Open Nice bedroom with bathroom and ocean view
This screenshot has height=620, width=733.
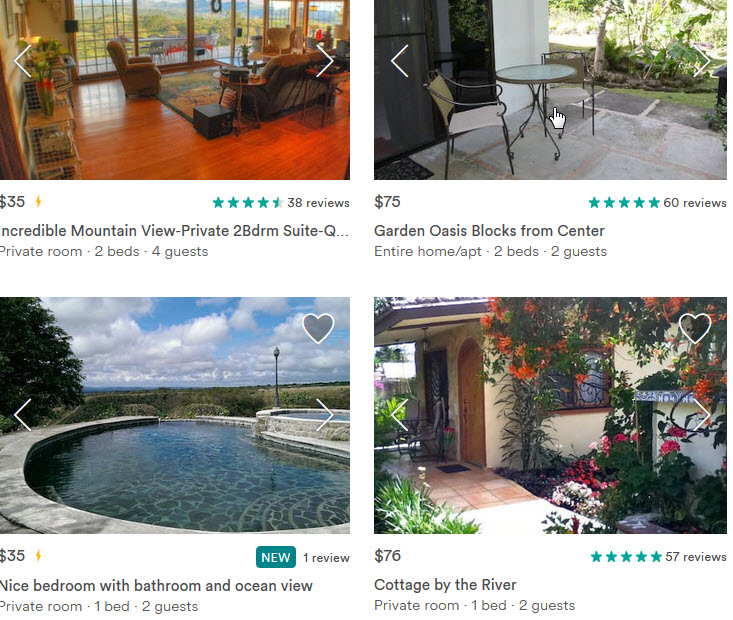(x=156, y=585)
